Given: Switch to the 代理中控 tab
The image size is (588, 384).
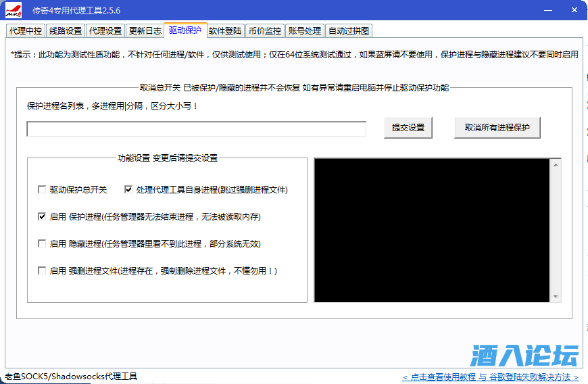Looking at the screenshot, I should tap(26, 31).
